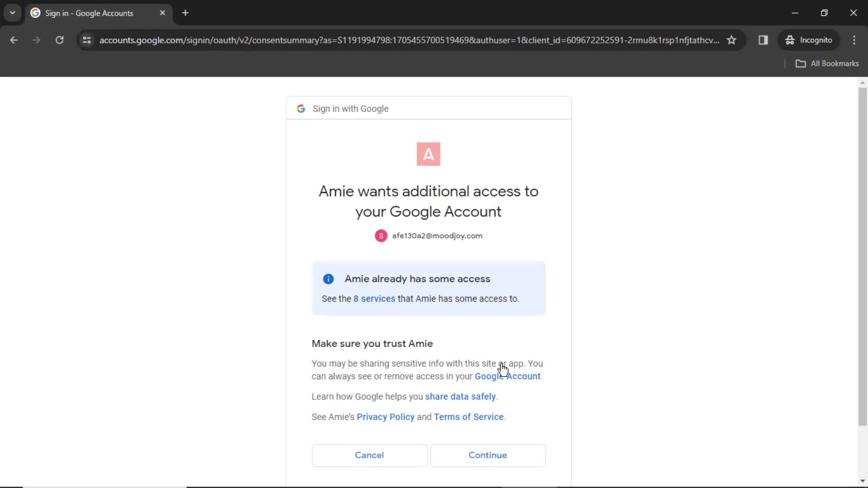Click the Terms of Service link
868x488 pixels.
[x=468, y=417]
